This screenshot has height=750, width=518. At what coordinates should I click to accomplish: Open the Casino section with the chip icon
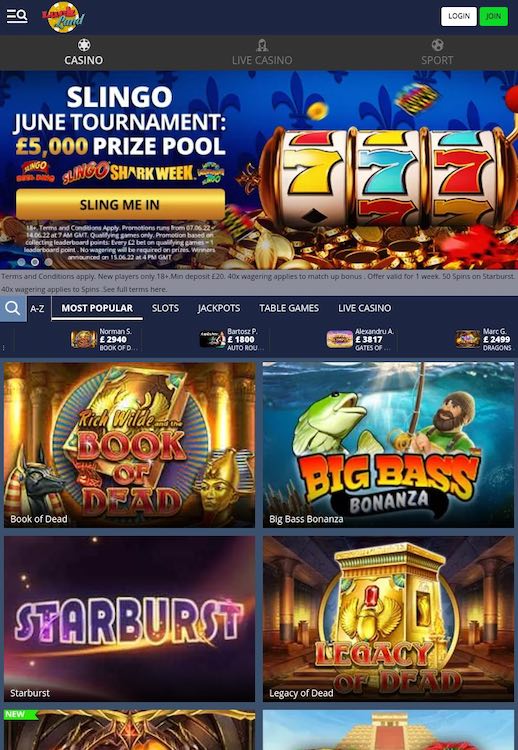[84, 52]
